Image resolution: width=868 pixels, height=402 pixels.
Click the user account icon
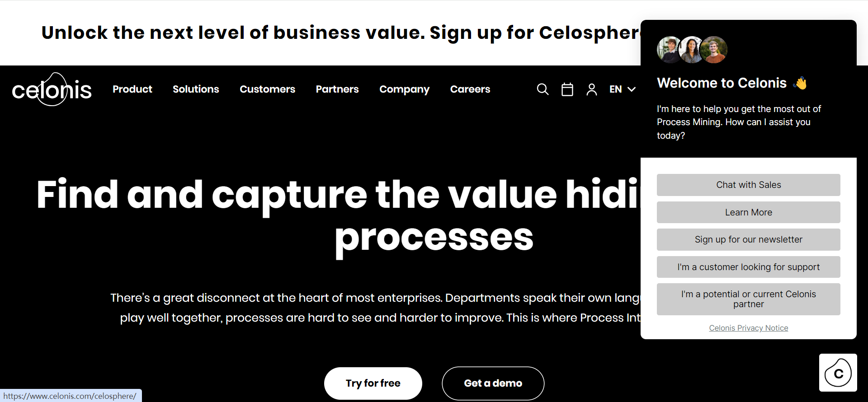tap(591, 89)
